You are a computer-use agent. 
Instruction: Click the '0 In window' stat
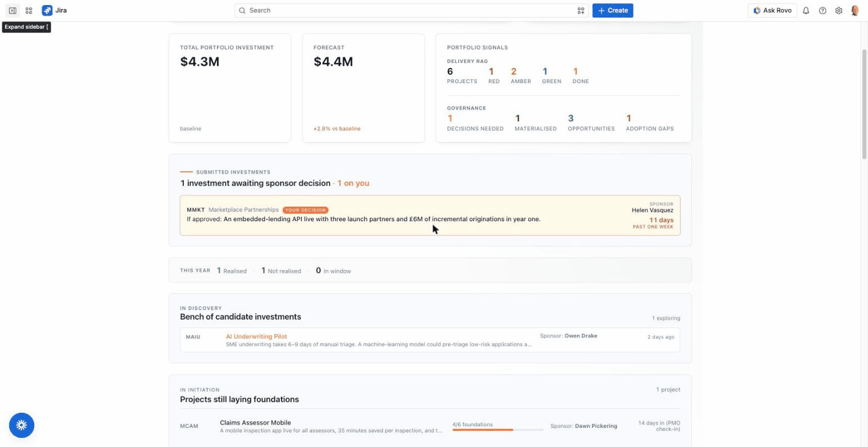click(x=333, y=271)
